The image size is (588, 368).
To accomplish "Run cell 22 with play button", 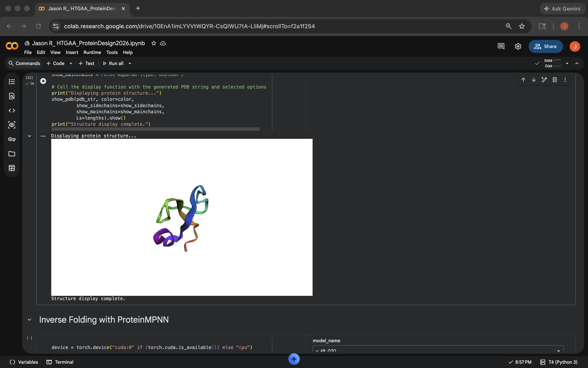I will 43,81.
